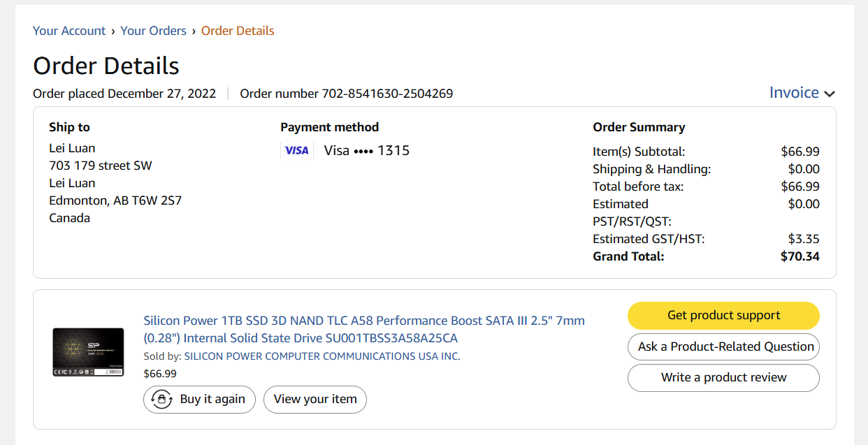This screenshot has height=445, width=868.
Task: Open the Invoice dropdown label
Action: click(794, 93)
